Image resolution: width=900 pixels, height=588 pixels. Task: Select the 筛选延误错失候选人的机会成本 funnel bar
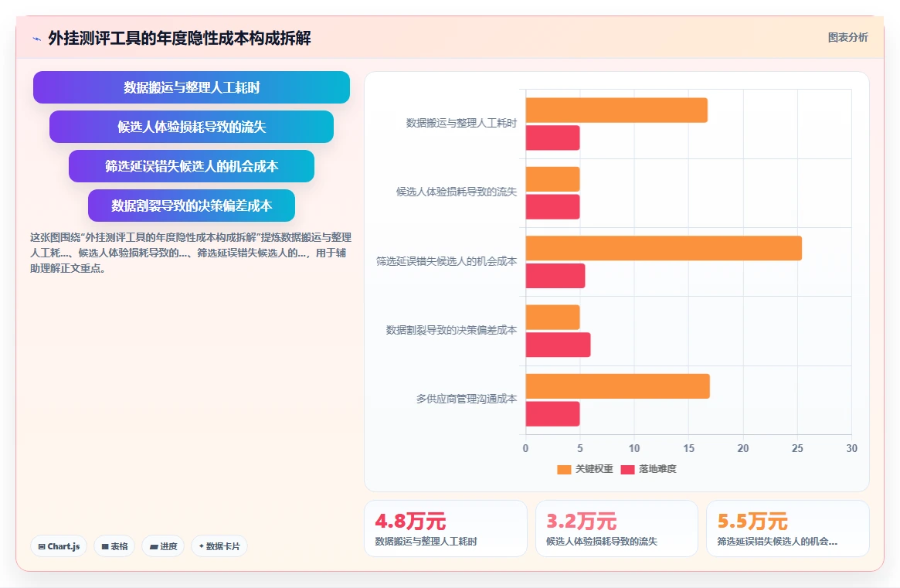click(191, 166)
